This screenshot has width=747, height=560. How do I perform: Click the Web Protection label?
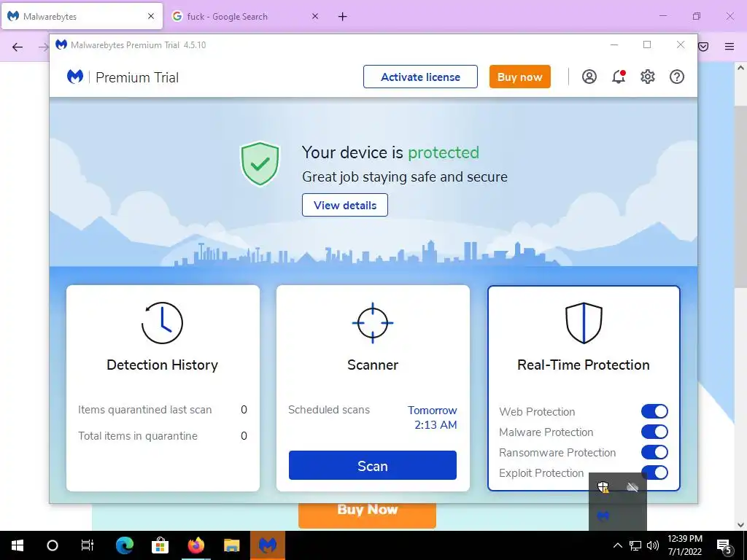(537, 411)
